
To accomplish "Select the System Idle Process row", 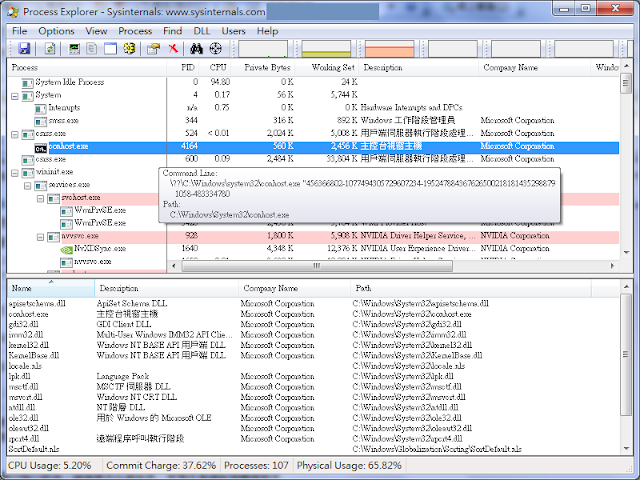I will tap(313, 82).
